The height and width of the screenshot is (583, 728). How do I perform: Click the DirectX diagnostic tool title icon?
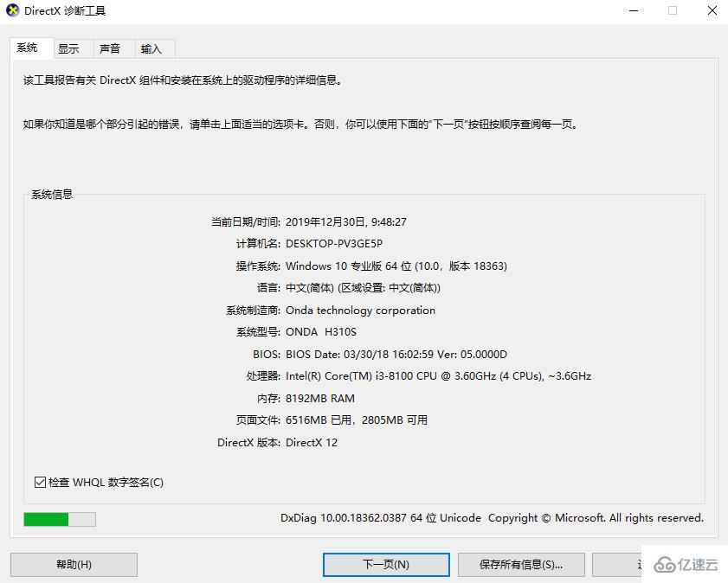(x=12, y=10)
